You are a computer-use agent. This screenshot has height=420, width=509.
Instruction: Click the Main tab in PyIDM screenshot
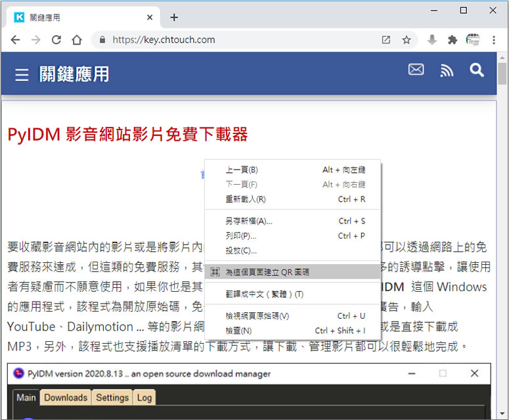[26, 398]
